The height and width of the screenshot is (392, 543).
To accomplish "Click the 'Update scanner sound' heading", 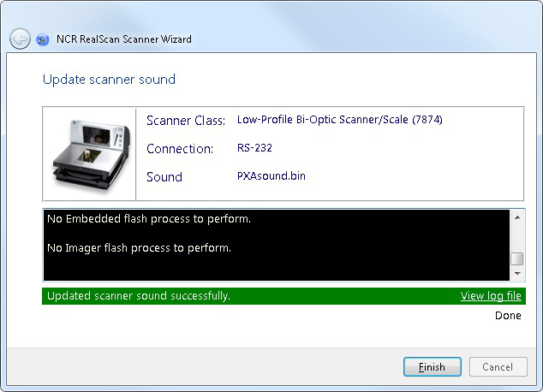I will [x=109, y=80].
